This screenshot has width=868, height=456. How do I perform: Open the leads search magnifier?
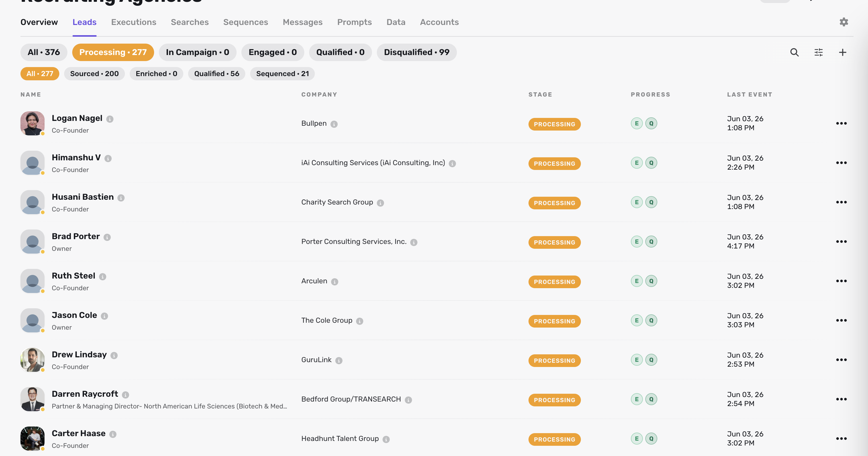(x=794, y=52)
